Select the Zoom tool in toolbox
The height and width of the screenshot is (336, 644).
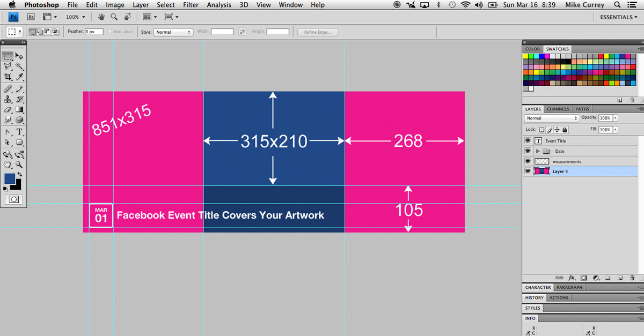point(19,165)
